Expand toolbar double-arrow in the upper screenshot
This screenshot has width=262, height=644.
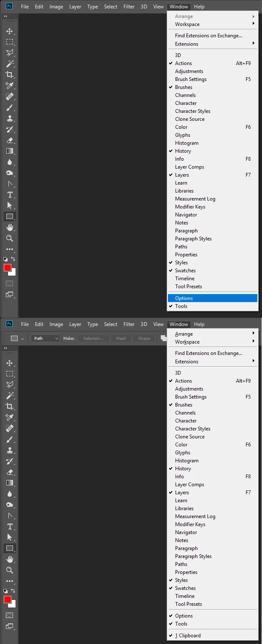click(5, 16)
